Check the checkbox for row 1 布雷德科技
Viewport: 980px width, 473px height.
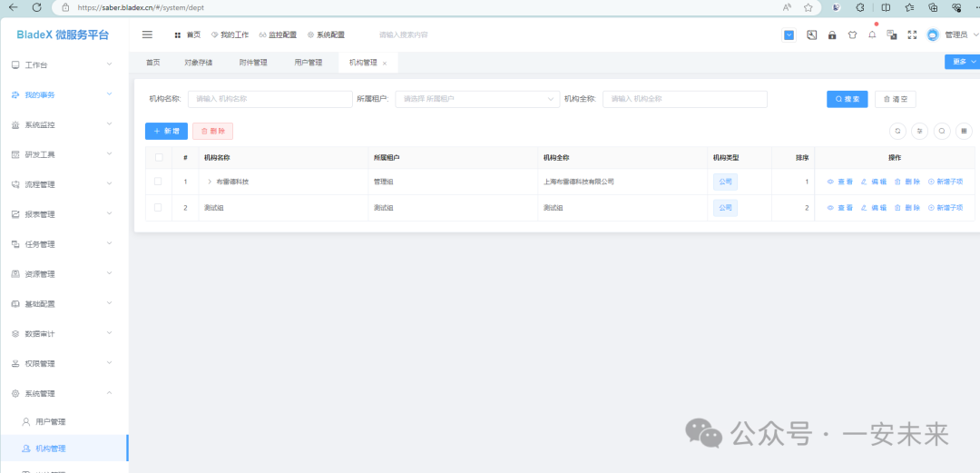pos(158,182)
